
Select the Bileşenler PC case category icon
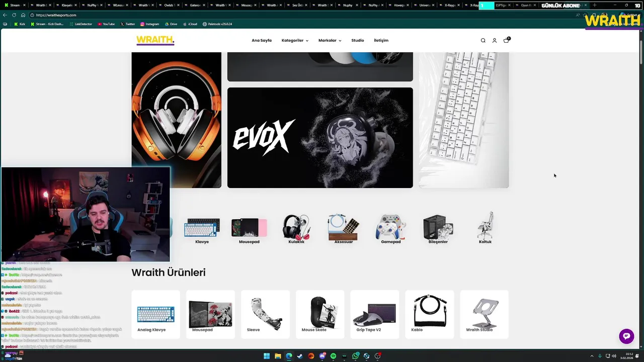click(x=438, y=229)
